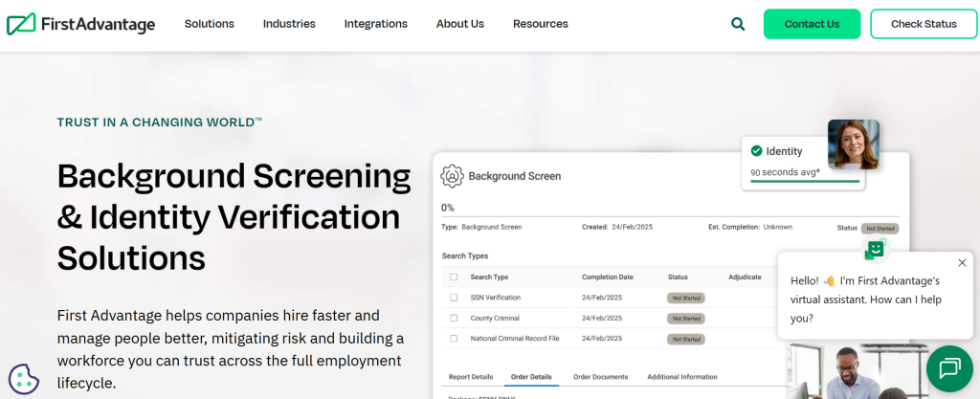Open the Industries menu
Screen dimensions: 980x399
(289, 24)
